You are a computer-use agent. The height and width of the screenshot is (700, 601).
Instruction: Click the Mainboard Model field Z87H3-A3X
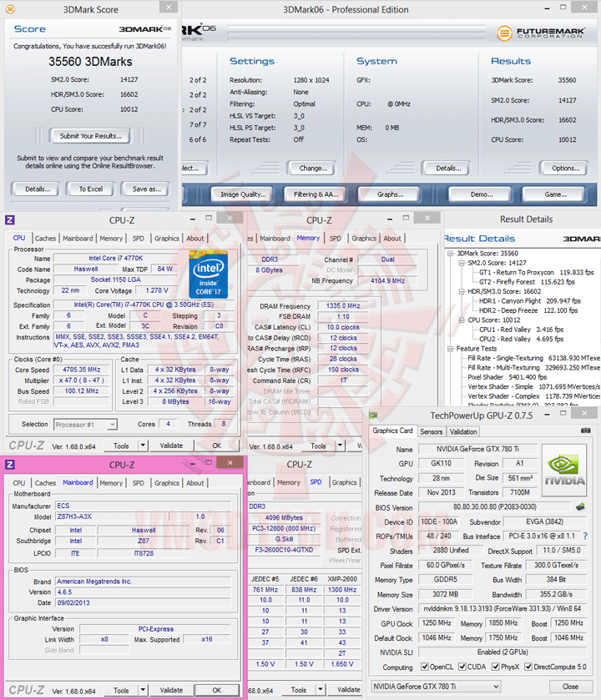pyautogui.click(x=112, y=516)
